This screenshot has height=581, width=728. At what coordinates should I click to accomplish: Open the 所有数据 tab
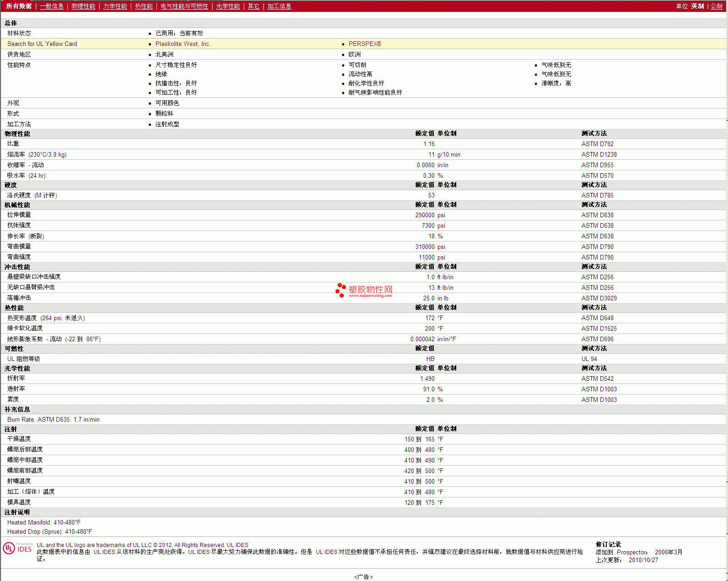19,6
